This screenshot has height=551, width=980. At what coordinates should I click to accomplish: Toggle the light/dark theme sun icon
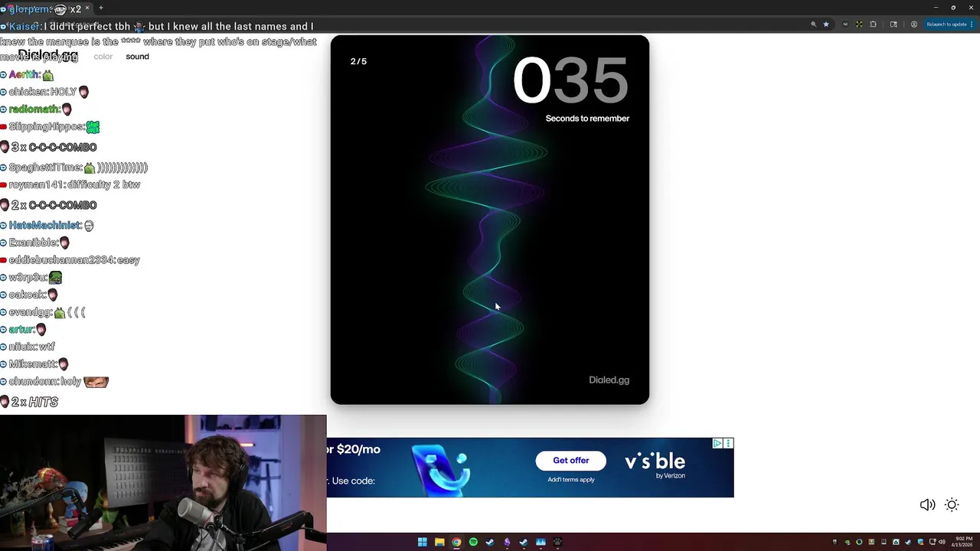point(952,504)
